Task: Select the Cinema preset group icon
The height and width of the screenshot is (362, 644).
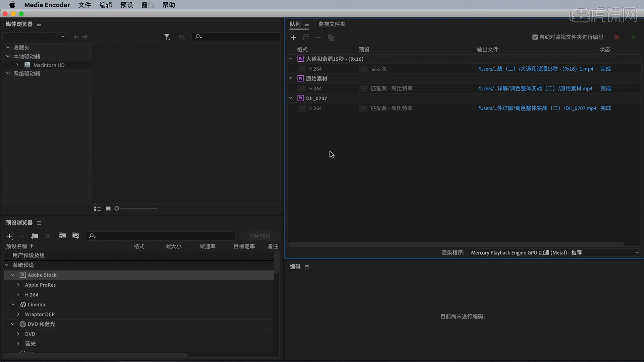Action: coord(23,305)
